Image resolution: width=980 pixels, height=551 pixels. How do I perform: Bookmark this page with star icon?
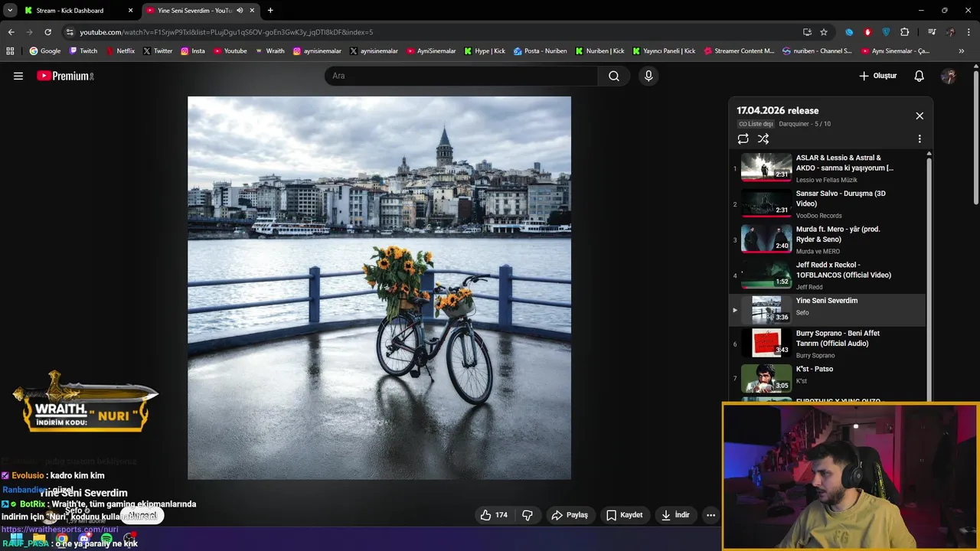tap(824, 32)
